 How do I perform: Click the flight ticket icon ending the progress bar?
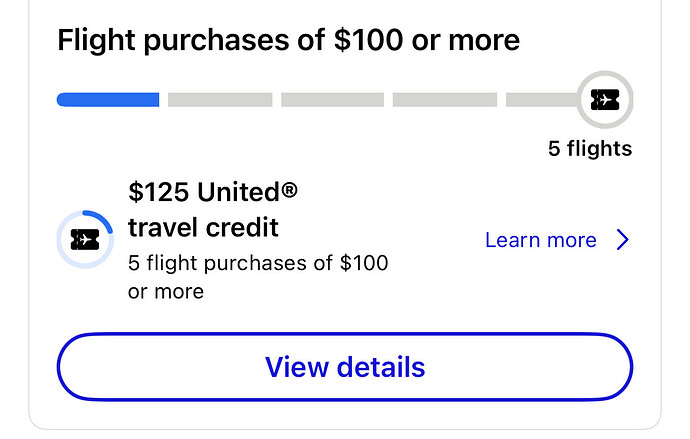click(605, 99)
